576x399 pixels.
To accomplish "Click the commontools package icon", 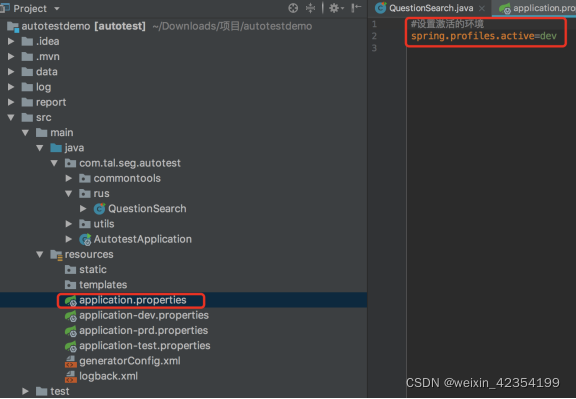I will coord(85,178).
